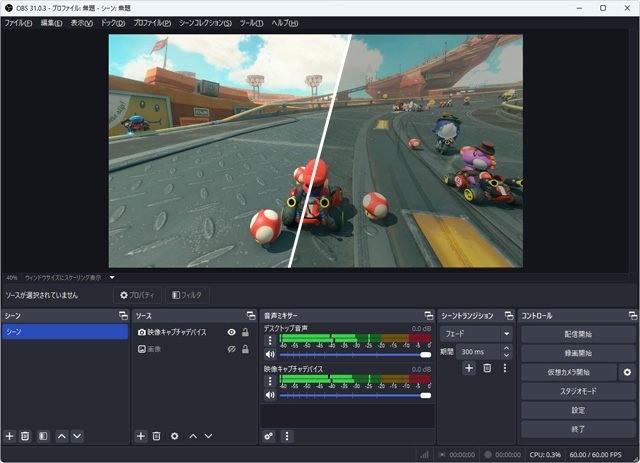Open the ツール menu
This screenshot has height=463, width=640.
click(251, 23)
